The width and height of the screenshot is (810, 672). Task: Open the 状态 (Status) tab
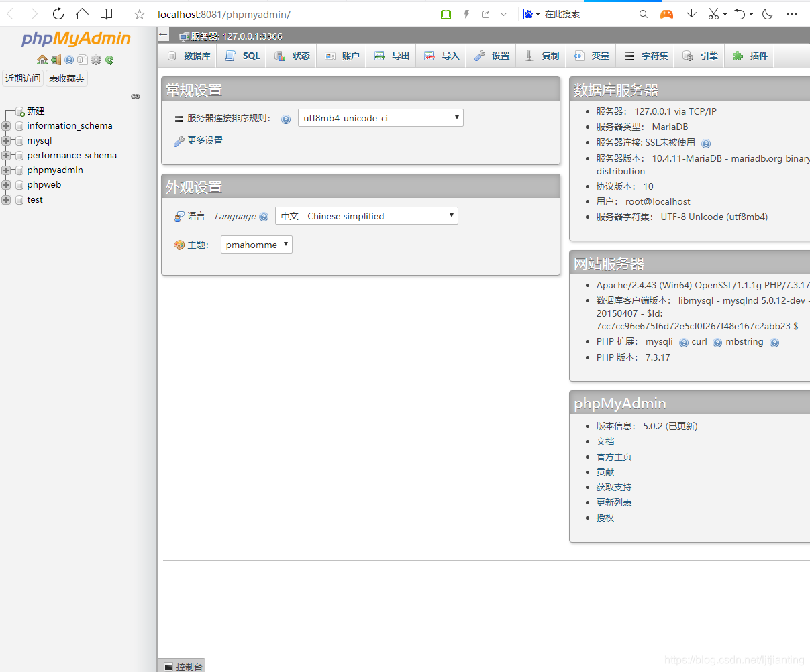[292, 56]
